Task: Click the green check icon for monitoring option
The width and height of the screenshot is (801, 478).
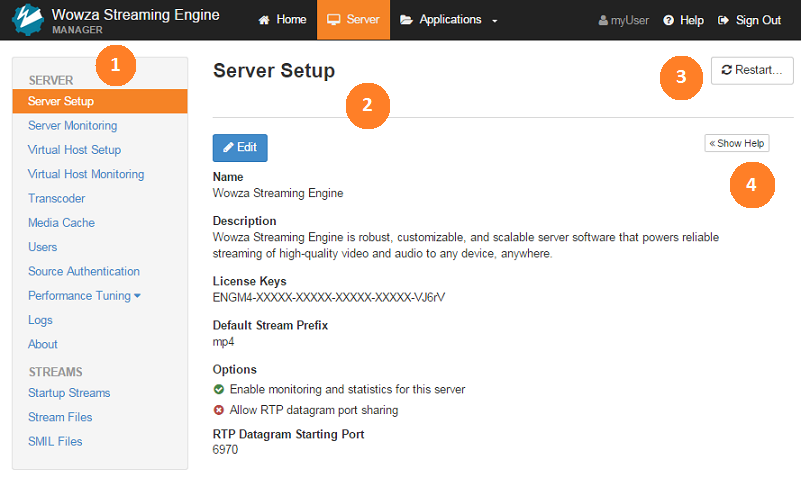Action: click(x=219, y=389)
